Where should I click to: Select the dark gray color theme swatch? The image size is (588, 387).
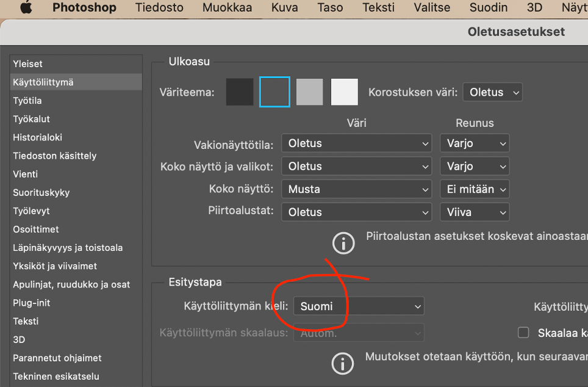click(x=274, y=92)
